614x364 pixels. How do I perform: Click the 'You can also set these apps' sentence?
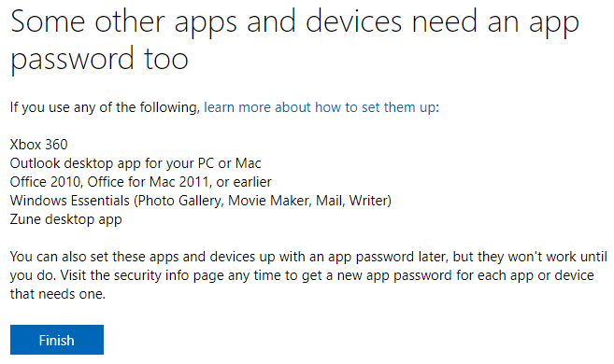[x=94, y=257]
